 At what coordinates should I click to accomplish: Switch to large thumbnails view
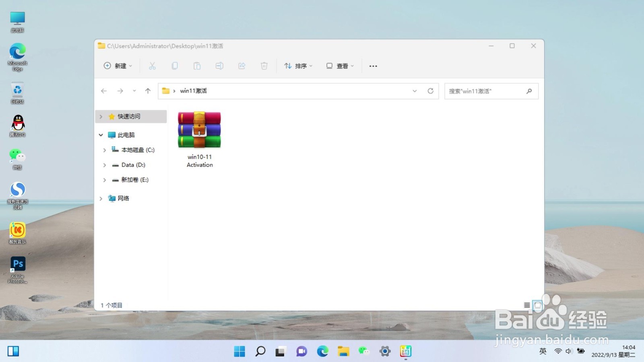click(x=537, y=305)
